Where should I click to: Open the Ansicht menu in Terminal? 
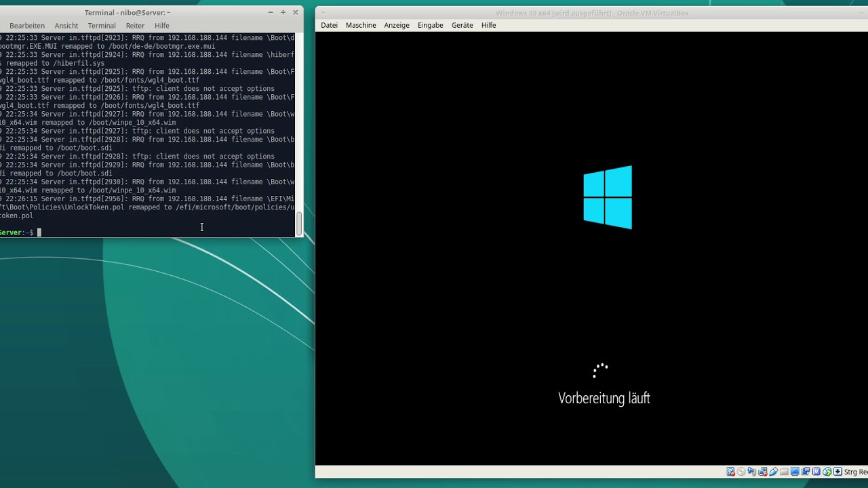(x=66, y=26)
